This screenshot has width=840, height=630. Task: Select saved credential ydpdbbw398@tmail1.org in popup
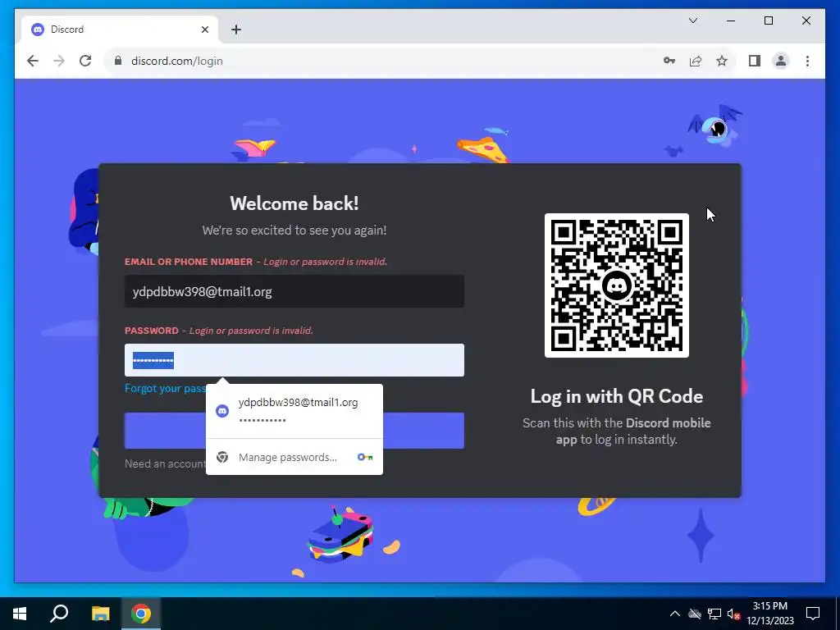(x=294, y=411)
